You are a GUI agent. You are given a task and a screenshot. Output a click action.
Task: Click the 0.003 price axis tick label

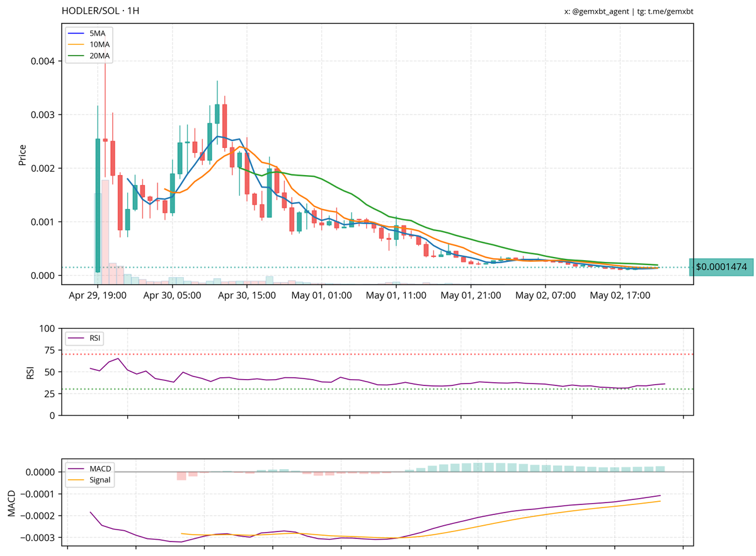point(42,115)
